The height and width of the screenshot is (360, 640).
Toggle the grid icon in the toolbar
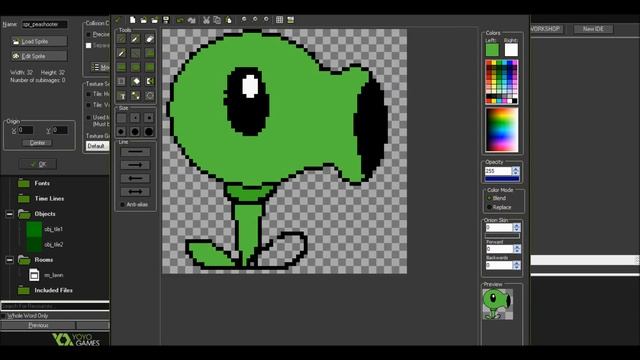(279, 20)
